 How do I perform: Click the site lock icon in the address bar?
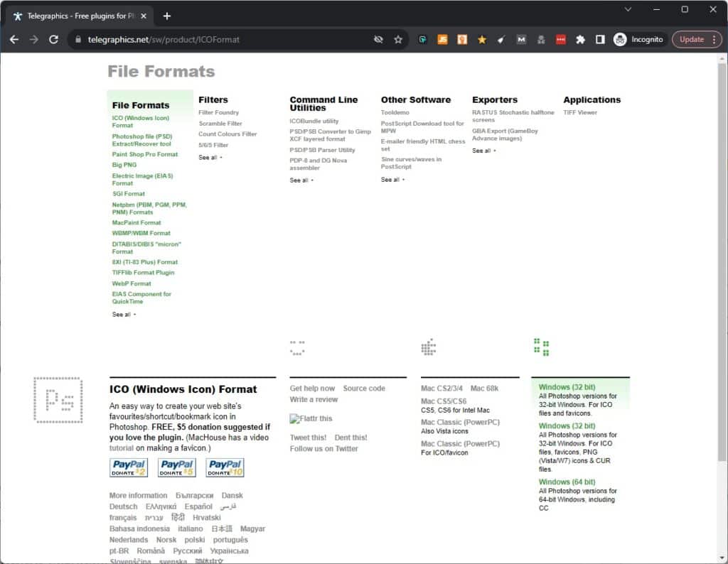coord(78,40)
